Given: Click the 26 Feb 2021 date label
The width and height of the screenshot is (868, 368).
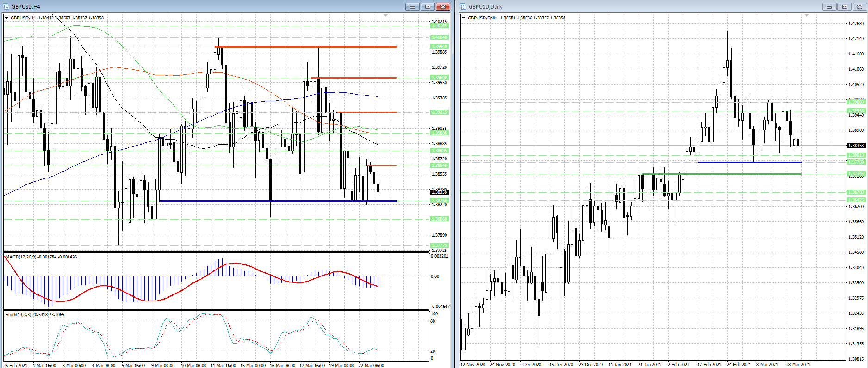Looking at the screenshot, I should [x=15, y=366].
